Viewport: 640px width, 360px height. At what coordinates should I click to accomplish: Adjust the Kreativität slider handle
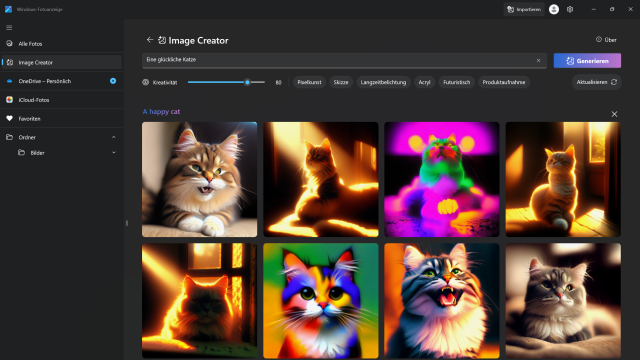[247, 82]
